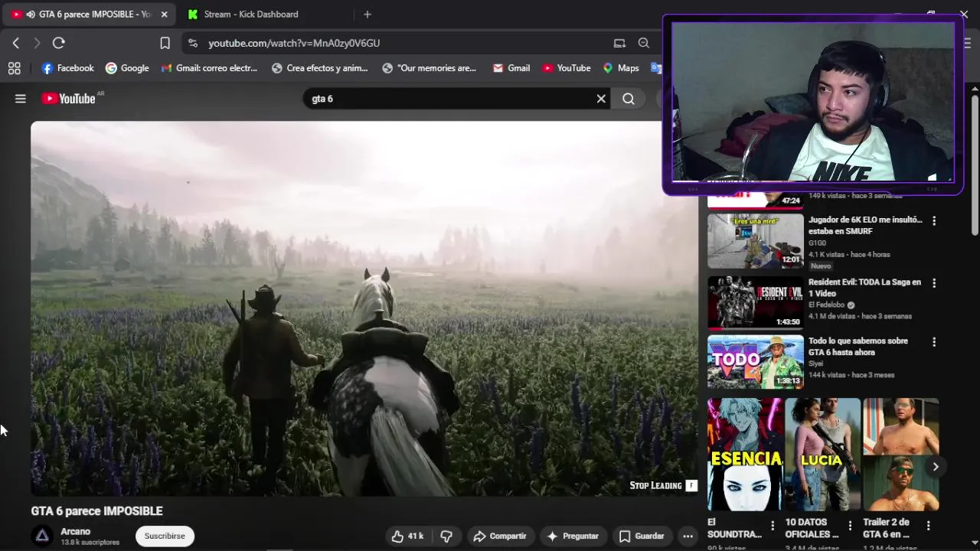Click the 'G1G0' channel name

(x=817, y=243)
